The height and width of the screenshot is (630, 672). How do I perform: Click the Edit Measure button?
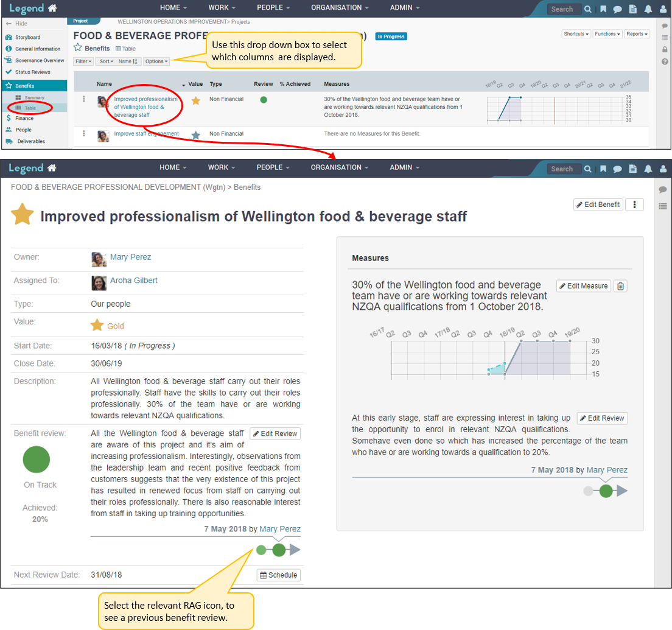click(x=583, y=286)
